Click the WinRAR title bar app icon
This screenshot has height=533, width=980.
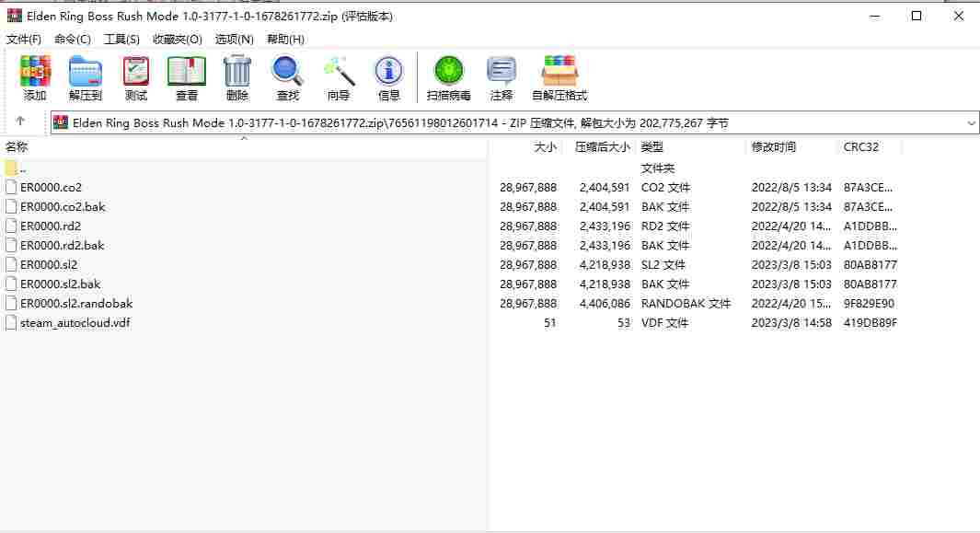15,16
